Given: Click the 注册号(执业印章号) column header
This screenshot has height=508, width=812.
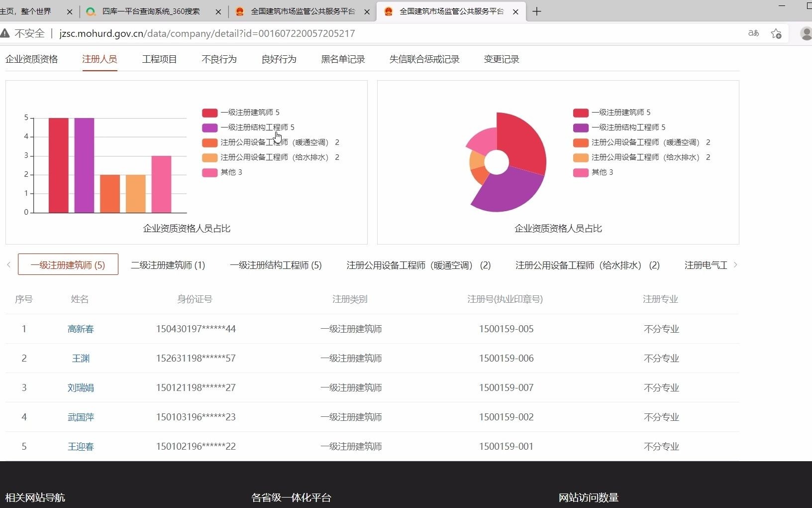Looking at the screenshot, I should coord(505,299).
